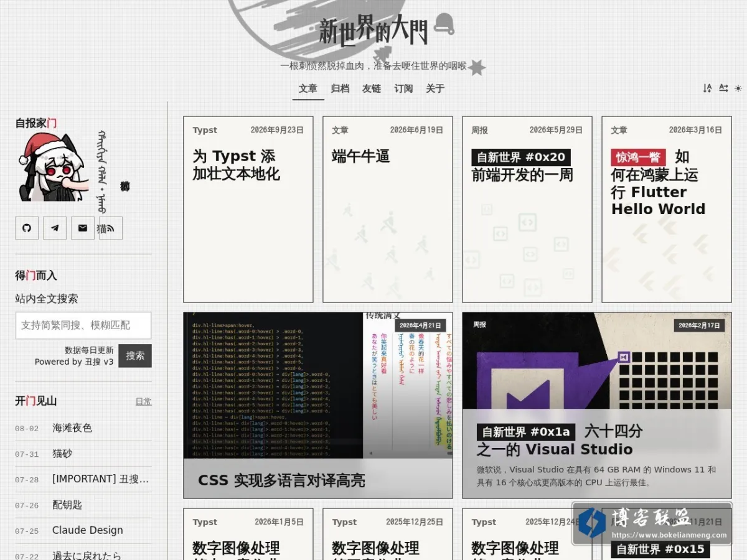Click the 搜索 search button
Screen dimensions: 747x560
[135, 356]
